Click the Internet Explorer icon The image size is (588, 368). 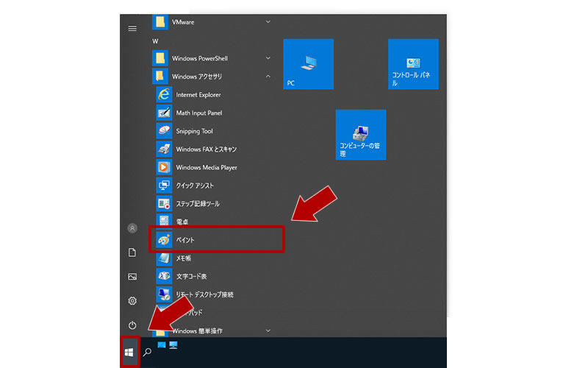point(164,95)
